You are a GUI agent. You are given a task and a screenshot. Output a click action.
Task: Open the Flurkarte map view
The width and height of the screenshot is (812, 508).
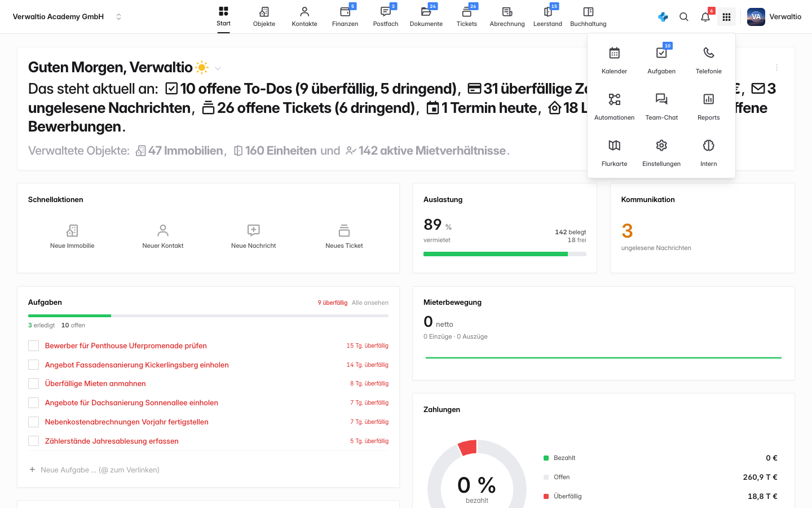click(614, 152)
